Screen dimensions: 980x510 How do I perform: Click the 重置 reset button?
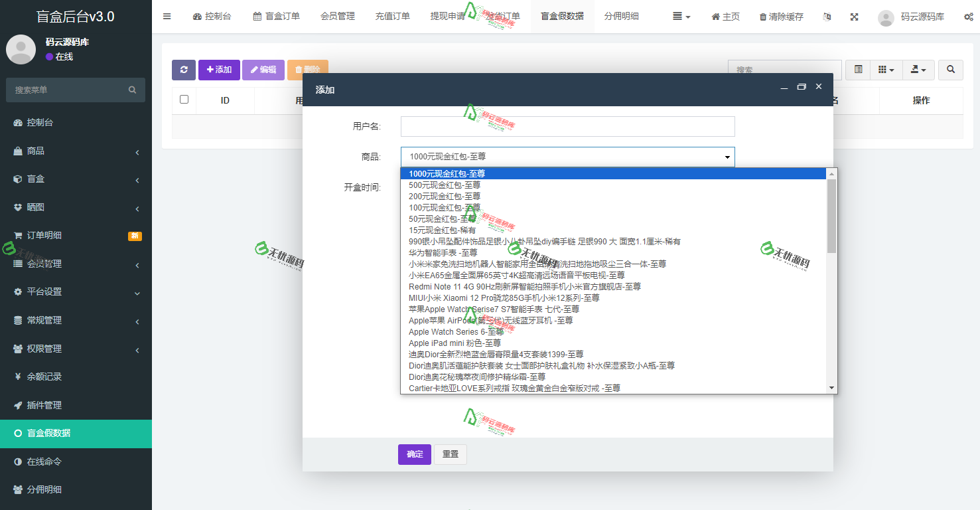pyautogui.click(x=450, y=454)
